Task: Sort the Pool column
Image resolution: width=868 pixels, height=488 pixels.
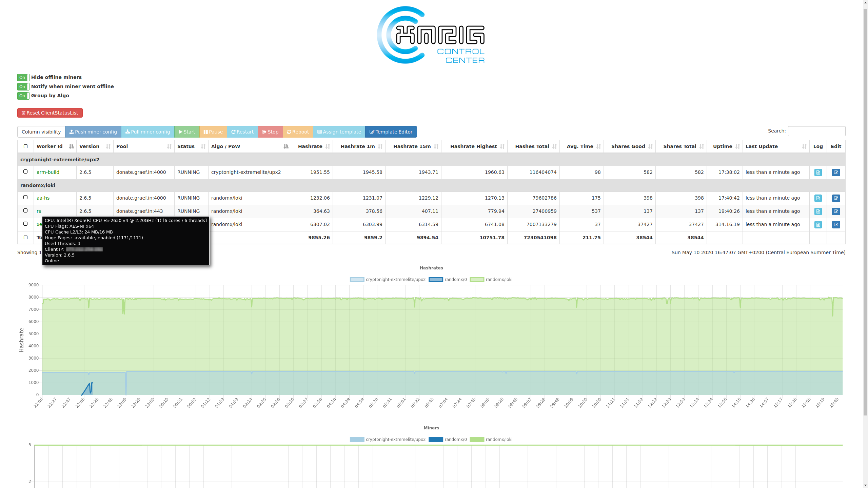Action: pos(169,146)
